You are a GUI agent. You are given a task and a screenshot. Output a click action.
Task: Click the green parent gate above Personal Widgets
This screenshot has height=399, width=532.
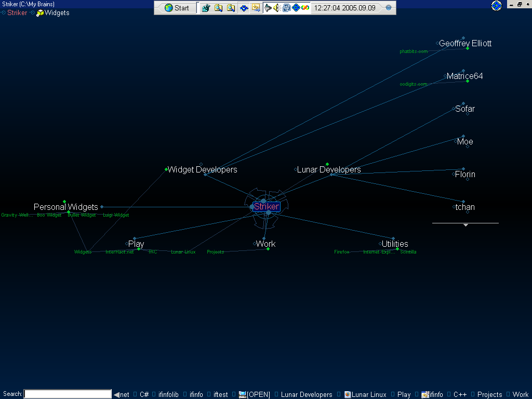[x=64, y=202]
